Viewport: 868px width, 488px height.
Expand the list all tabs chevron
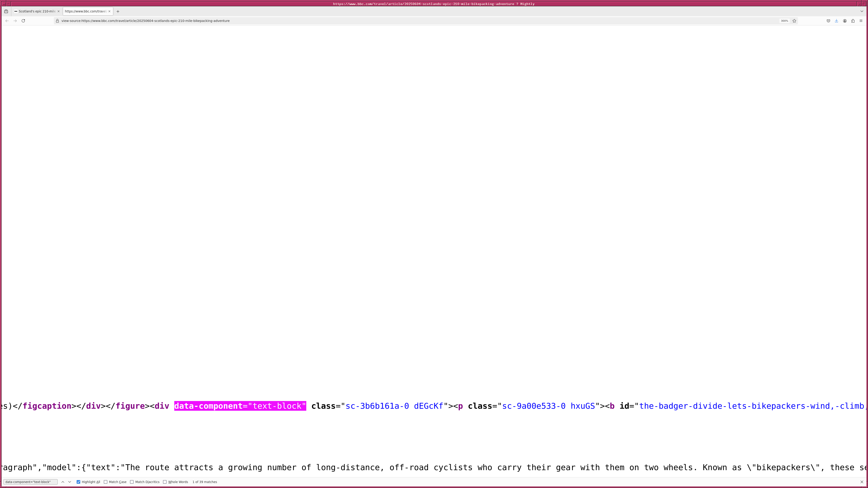tap(862, 12)
